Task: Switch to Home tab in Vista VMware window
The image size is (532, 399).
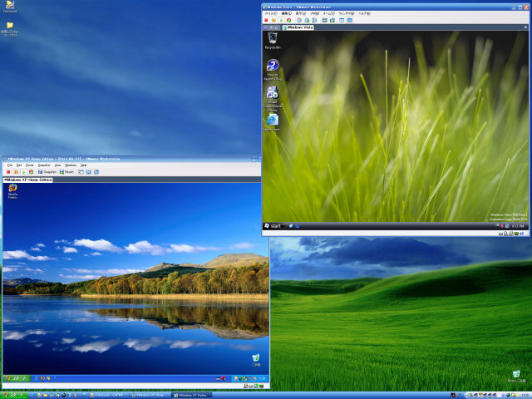Action: [x=272, y=27]
